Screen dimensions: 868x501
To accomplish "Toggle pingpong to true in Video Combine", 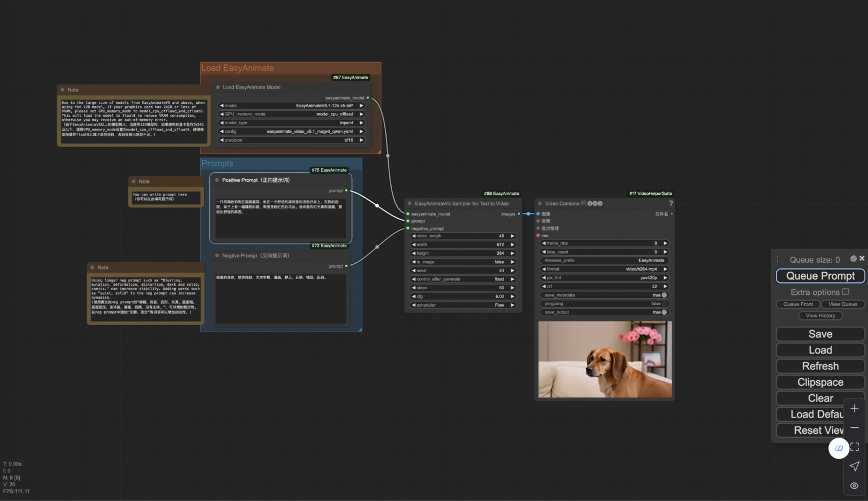I will (x=604, y=303).
